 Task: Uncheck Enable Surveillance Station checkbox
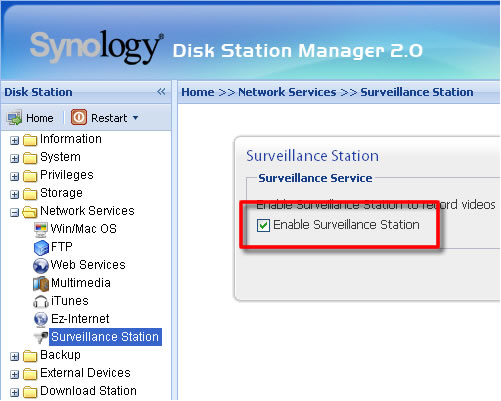263,225
